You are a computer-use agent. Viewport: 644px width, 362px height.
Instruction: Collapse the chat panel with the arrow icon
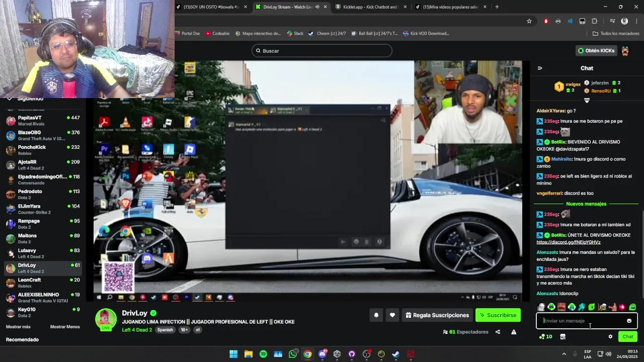(x=540, y=68)
